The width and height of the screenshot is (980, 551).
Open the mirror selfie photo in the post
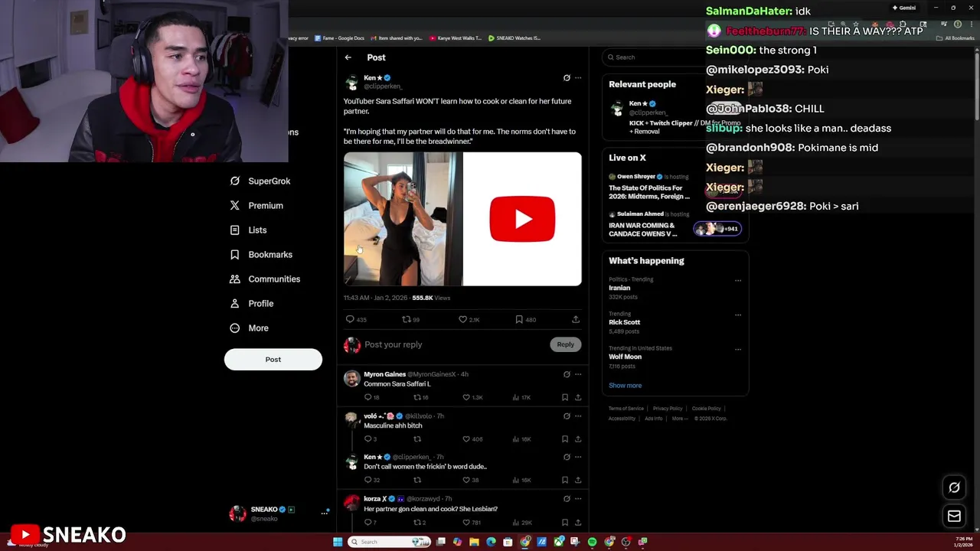point(403,219)
